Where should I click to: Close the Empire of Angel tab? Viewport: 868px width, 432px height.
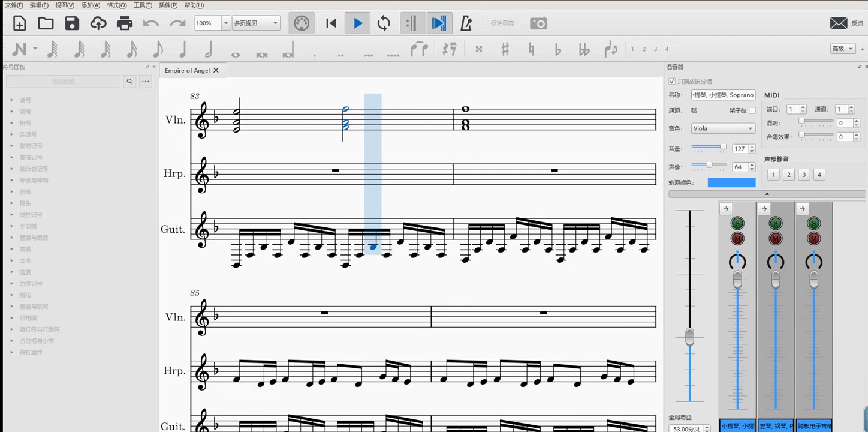click(216, 70)
